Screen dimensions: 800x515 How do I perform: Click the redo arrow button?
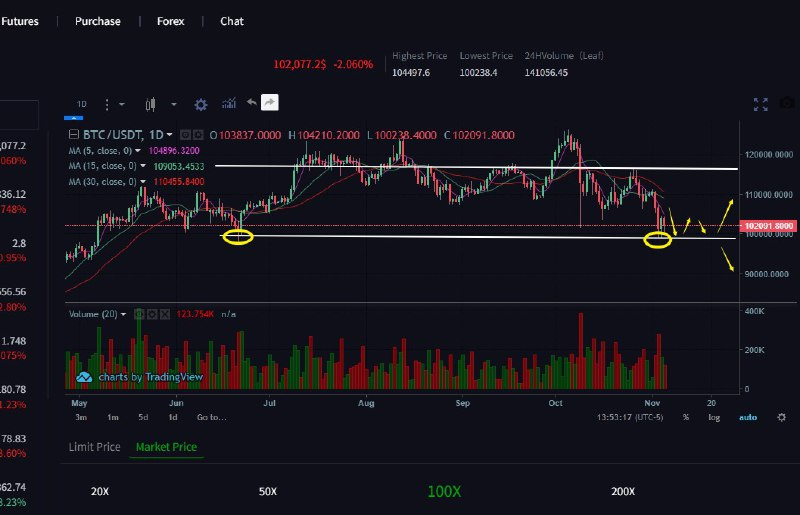pyautogui.click(x=270, y=102)
